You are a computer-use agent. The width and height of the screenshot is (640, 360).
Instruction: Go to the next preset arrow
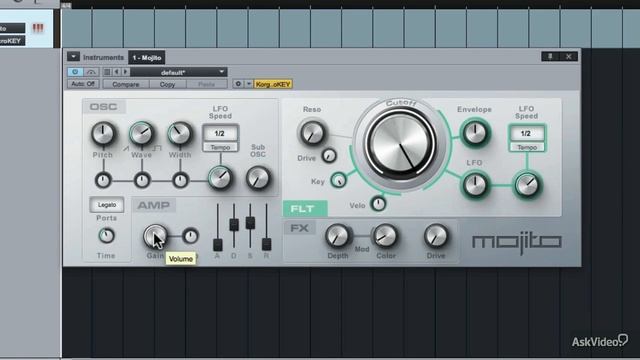coord(125,72)
